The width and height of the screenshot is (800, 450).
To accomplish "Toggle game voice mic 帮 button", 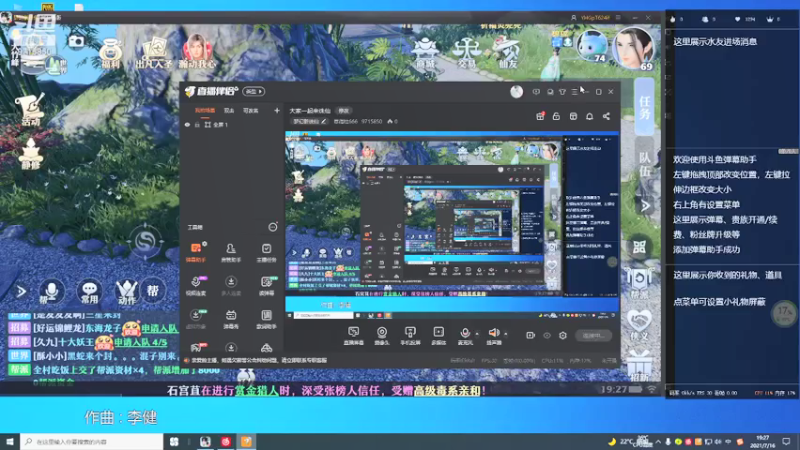I will [52, 291].
